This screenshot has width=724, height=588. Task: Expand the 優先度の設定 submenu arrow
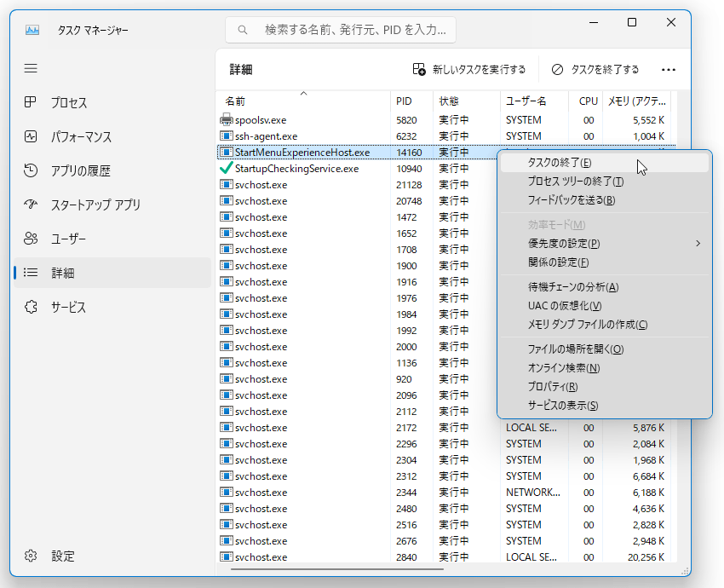pos(698,244)
